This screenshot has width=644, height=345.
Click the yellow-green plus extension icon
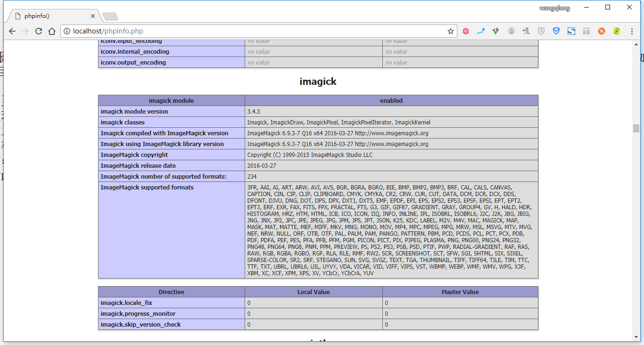click(x=617, y=31)
